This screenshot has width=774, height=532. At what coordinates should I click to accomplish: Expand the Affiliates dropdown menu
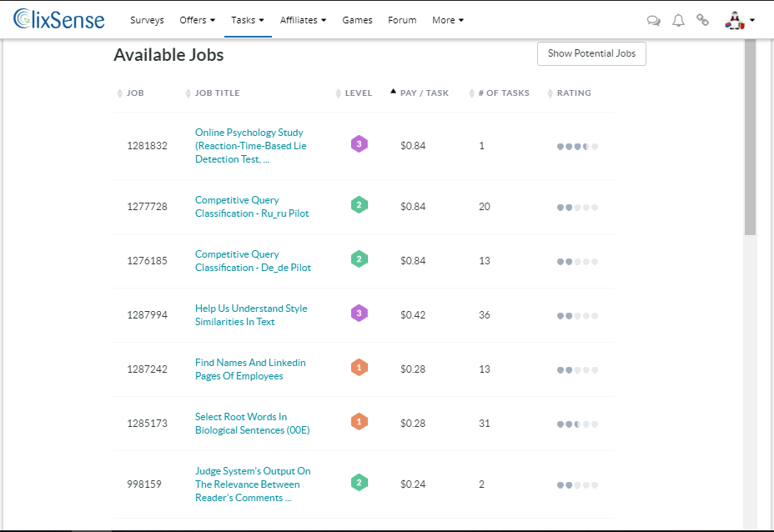(303, 20)
